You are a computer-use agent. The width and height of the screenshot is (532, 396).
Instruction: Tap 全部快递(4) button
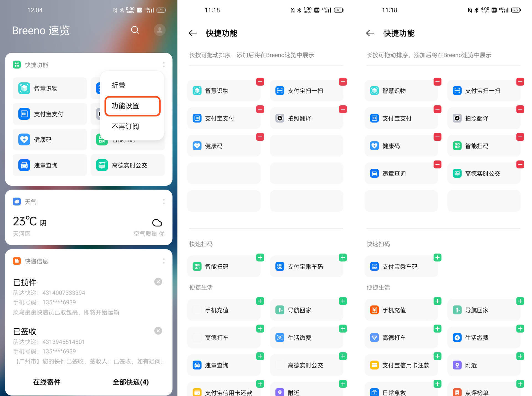131,382
